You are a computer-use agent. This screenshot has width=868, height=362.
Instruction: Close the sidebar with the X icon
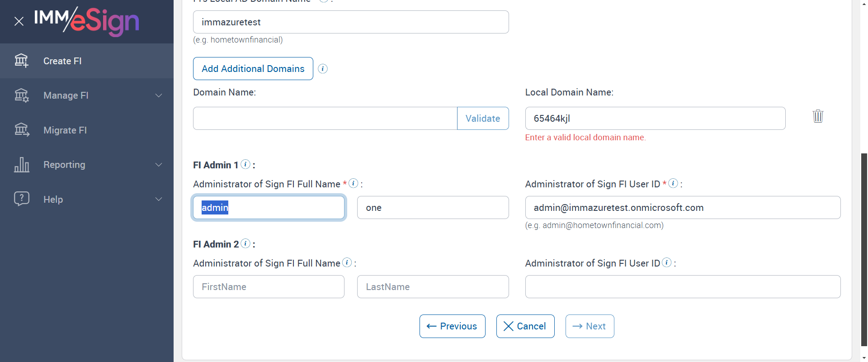pos(19,21)
